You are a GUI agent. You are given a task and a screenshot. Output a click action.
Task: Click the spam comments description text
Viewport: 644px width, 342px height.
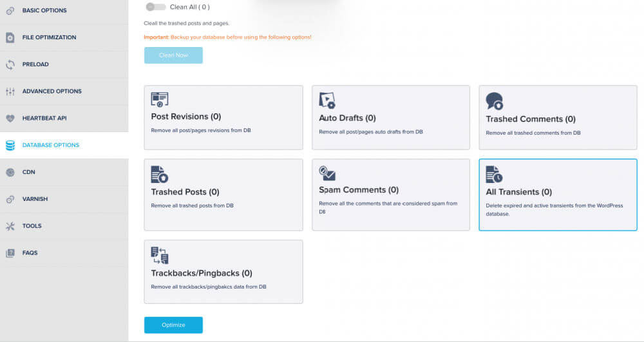point(388,208)
